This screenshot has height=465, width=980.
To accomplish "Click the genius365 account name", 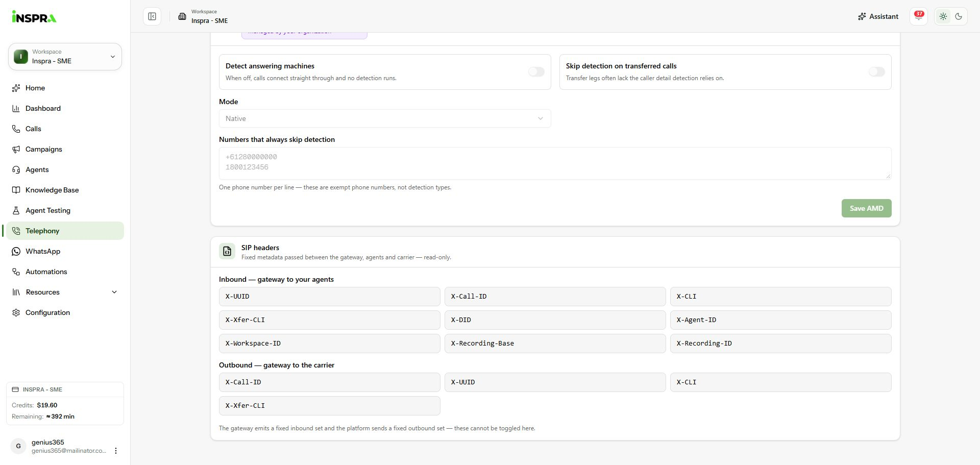I will point(48,443).
